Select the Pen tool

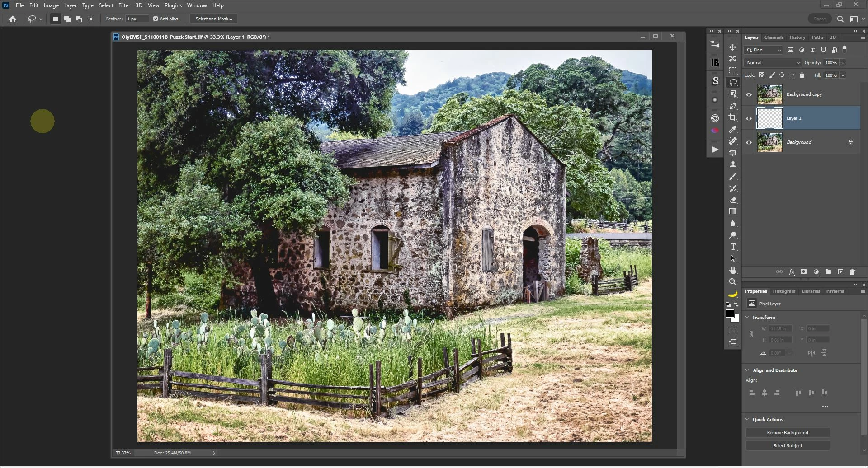point(732,106)
